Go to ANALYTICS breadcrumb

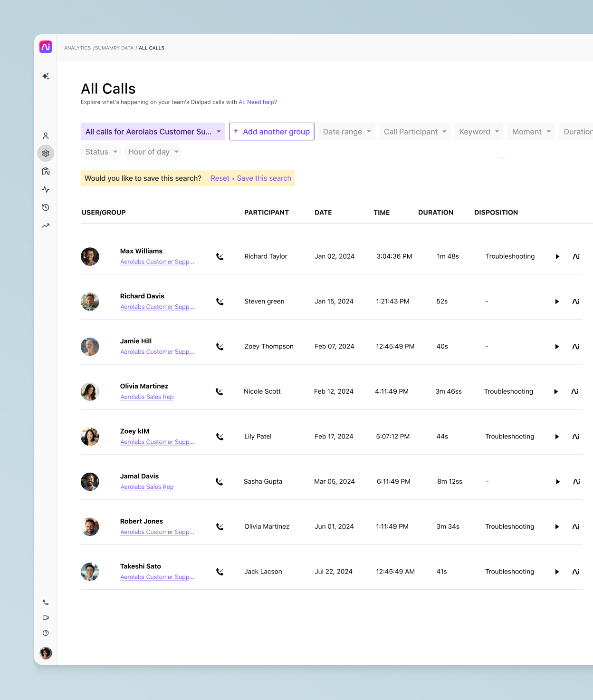[x=77, y=48]
